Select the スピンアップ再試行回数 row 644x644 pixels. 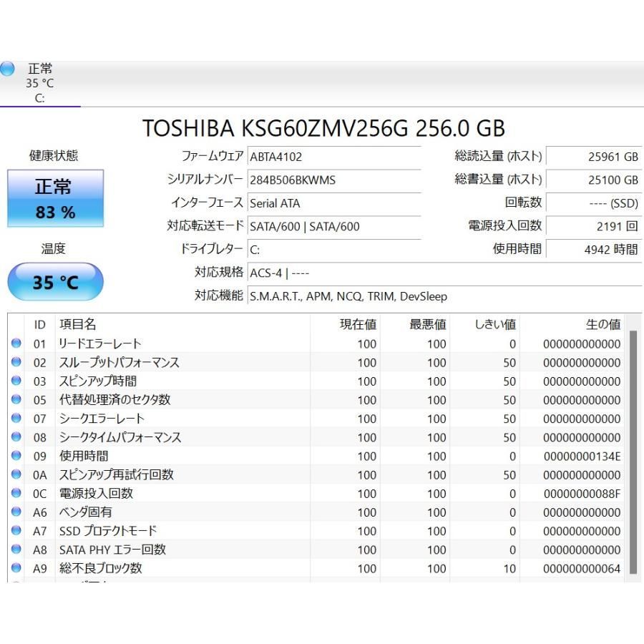316,475
